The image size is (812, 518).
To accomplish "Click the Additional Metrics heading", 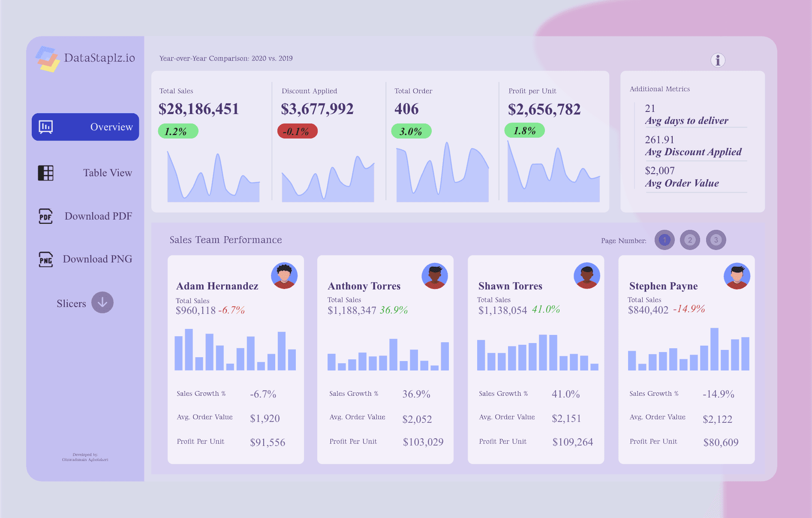I will [x=659, y=89].
